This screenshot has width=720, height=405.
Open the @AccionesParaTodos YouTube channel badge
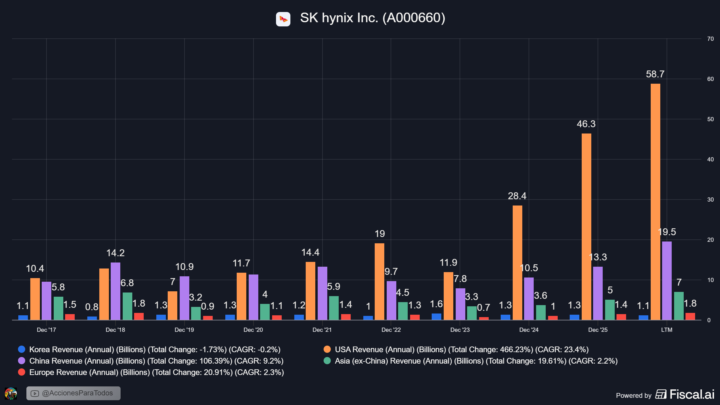[x=73, y=393]
